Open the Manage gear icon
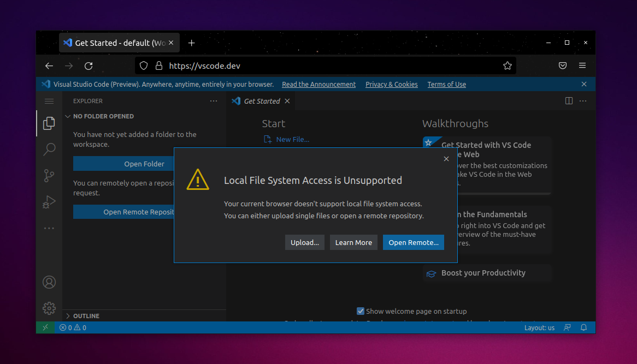This screenshot has height=364, width=637. (x=49, y=308)
